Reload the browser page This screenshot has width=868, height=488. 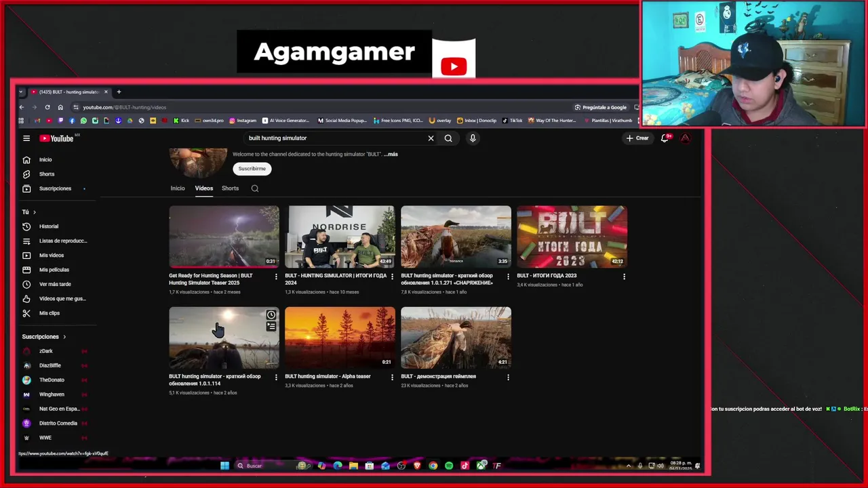click(47, 107)
